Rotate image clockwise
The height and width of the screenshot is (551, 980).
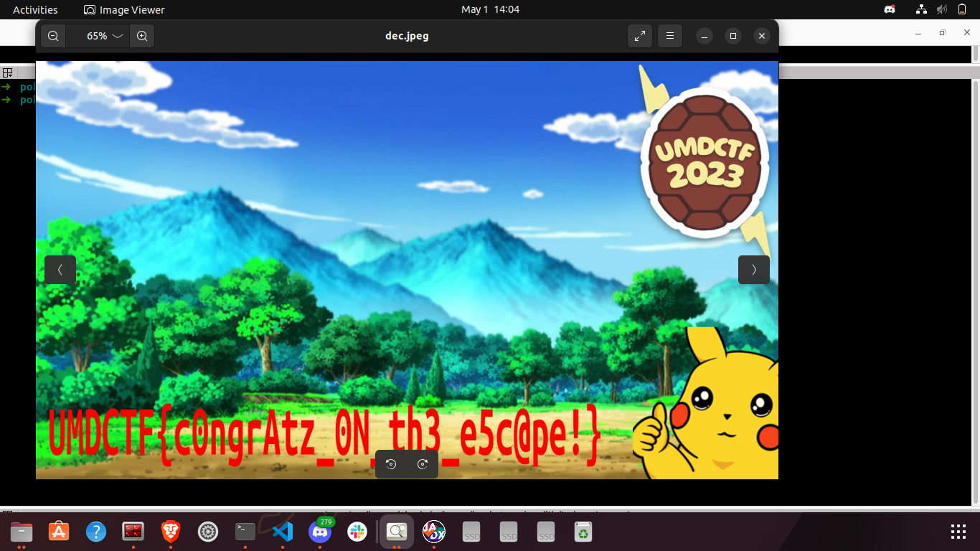click(x=423, y=464)
